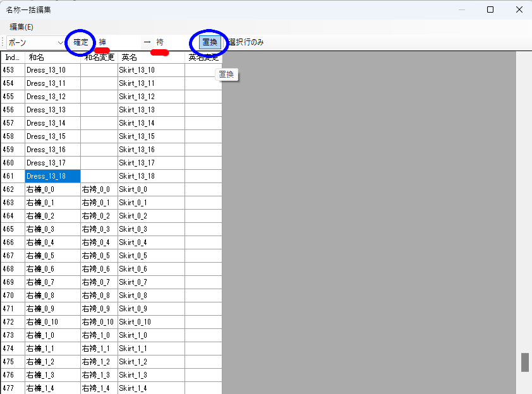The width and height of the screenshot is (532, 394).
Task: Select the 和名変更 cell 右袴_1_0
Action: [99, 335]
